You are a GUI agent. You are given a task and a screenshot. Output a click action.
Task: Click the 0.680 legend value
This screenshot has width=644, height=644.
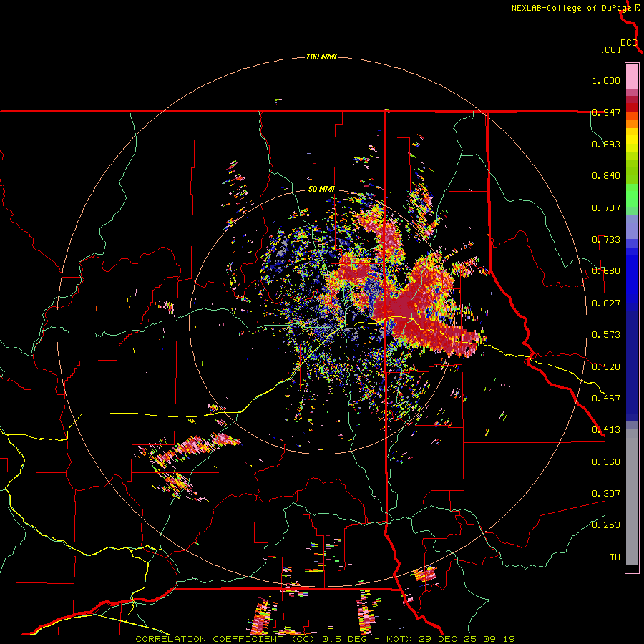coord(606,271)
